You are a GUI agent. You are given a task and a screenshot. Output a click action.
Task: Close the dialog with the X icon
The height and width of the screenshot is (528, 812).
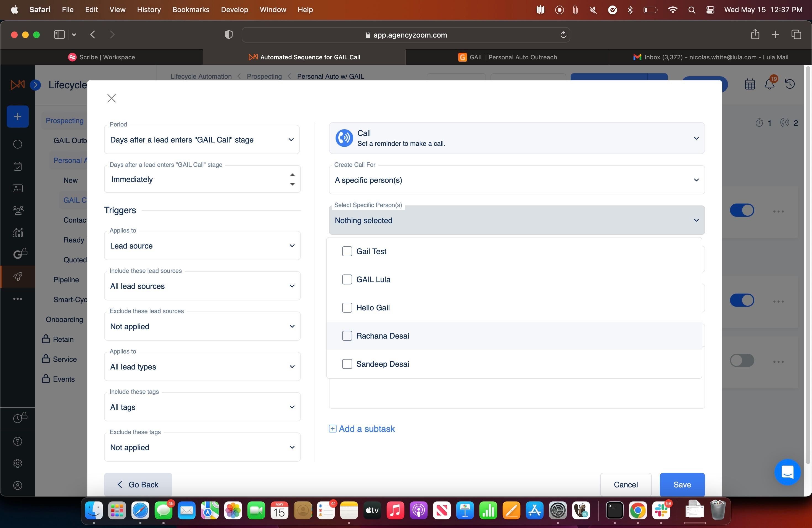click(x=111, y=98)
